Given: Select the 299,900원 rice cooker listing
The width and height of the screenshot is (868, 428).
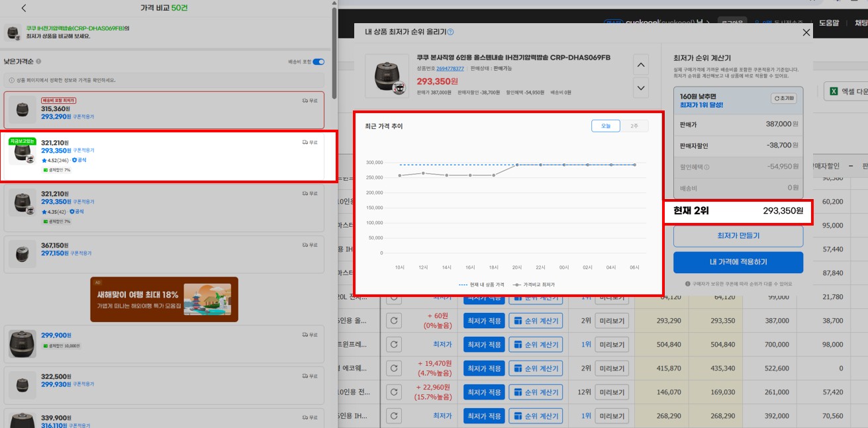Looking at the screenshot, I should pyautogui.click(x=164, y=343).
